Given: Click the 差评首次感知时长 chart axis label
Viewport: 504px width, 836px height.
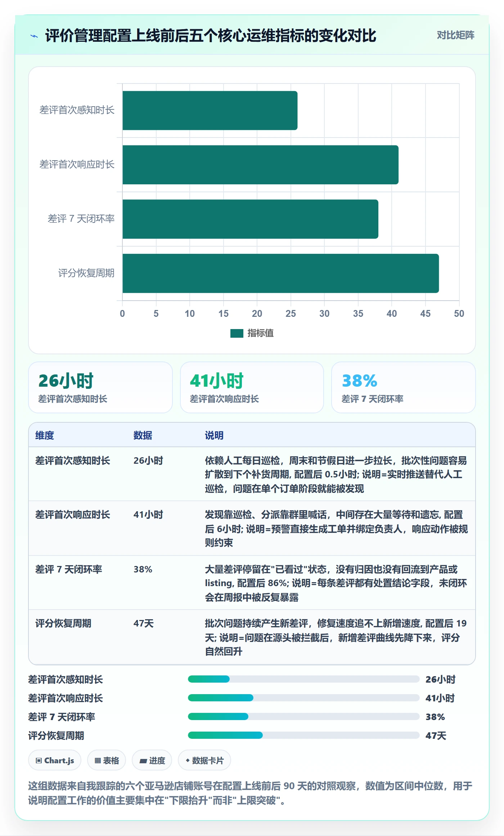Looking at the screenshot, I should pyautogui.click(x=77, y=110).
